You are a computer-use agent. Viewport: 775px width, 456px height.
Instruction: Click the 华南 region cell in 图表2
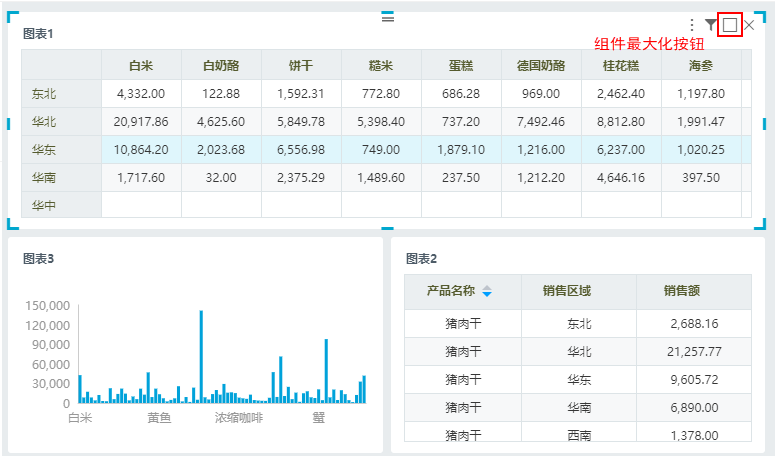pos(579,408)
